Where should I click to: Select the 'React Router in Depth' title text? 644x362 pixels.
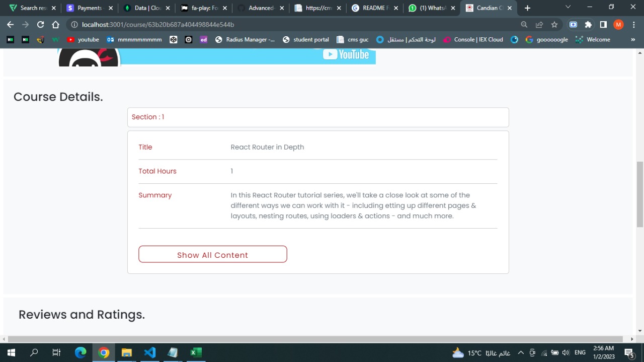pos(267,147)
